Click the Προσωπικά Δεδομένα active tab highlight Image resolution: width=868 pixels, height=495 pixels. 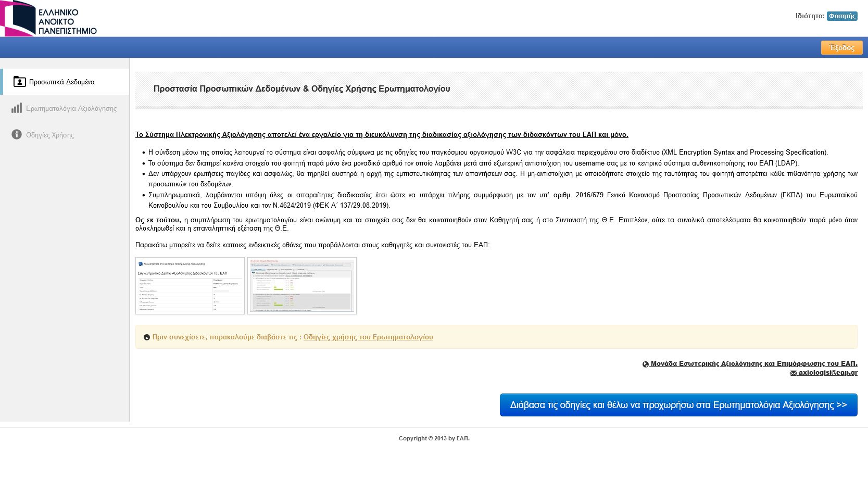click(x=65, y=81)
